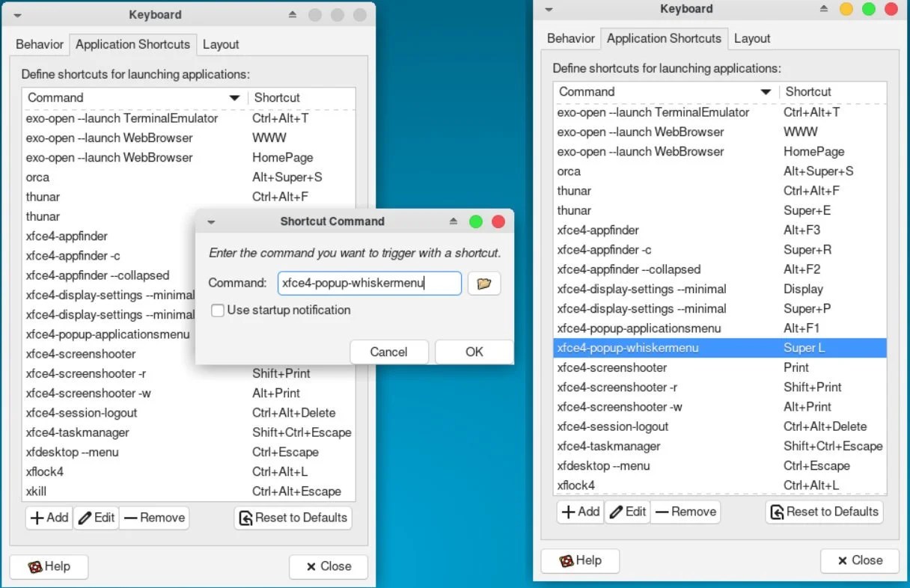Switch to the Behavior tab
Screen dimensions: 910x588
click(x=39, y=44)
